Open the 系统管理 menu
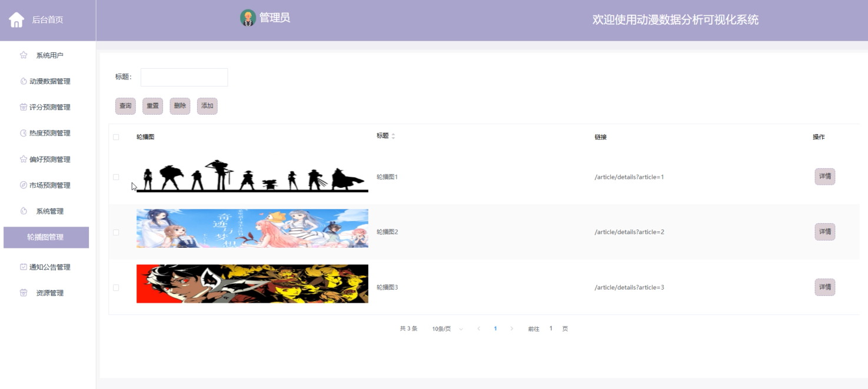 pos(49,211)
